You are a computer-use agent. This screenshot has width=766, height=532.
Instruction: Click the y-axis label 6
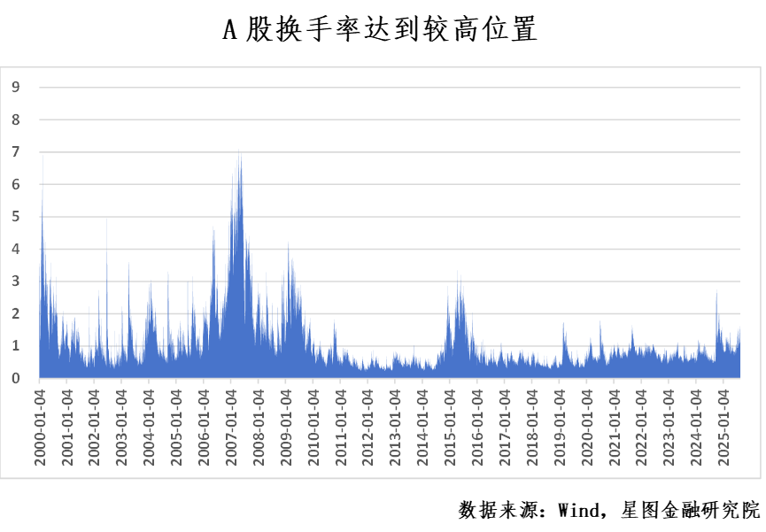click(x=16, y=184)
